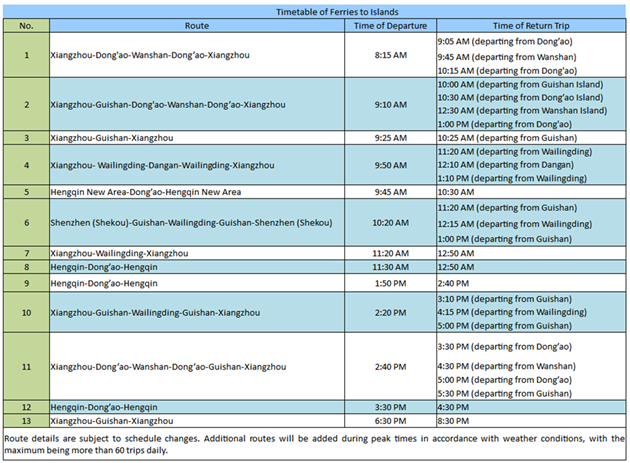The image size is (630, 463).
Task: Click the route number cell '13'
Action: click(x=27, y=421)
